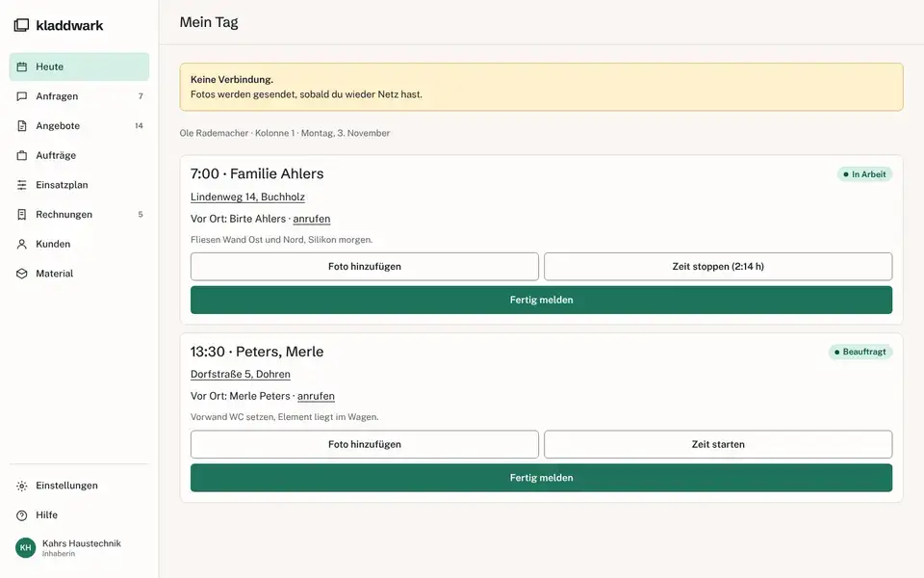
Task: Click Fertig melden for Familie Ahlers
Action: point(541,300)
